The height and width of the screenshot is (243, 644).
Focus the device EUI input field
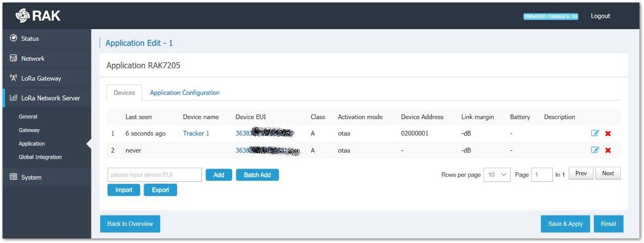point(154,175)
